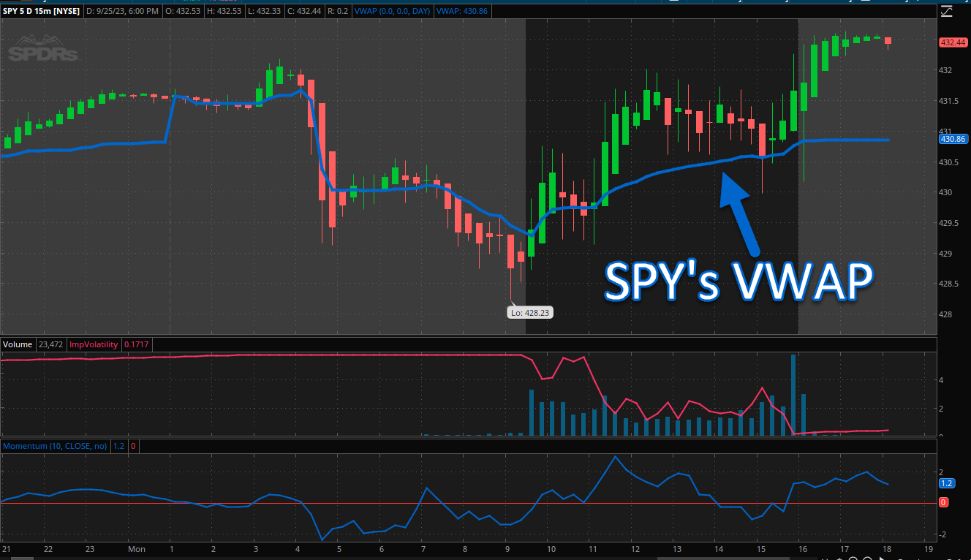
Task: Click the '431.5' price axis label
Action: (x=948, y=101)
